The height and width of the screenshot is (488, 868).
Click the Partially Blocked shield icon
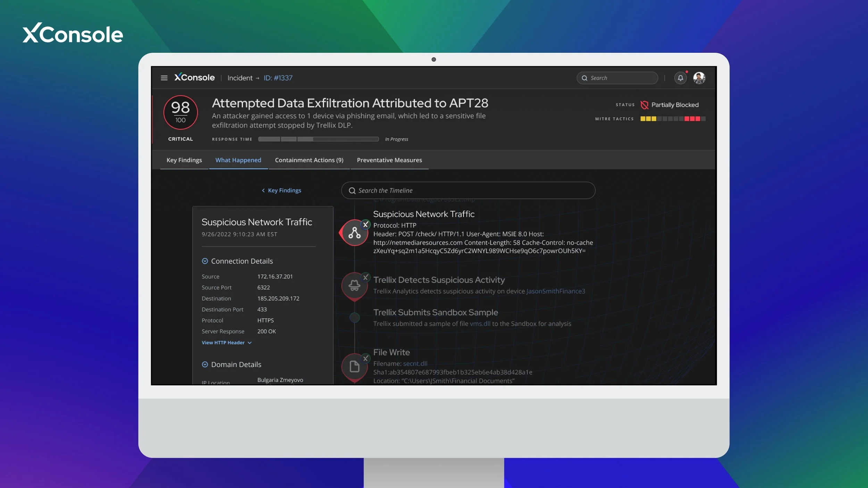tap(644, 105)
